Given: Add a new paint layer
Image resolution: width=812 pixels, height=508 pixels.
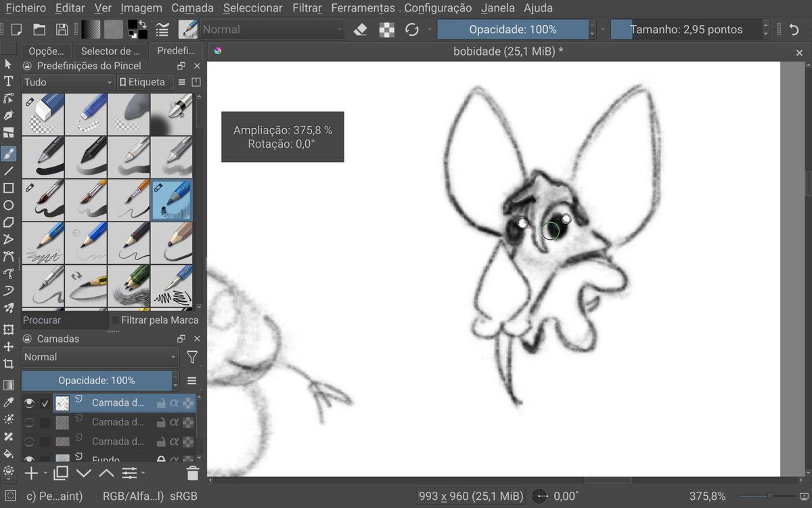Looking at the screenshot, I should [x=31, y=473].
